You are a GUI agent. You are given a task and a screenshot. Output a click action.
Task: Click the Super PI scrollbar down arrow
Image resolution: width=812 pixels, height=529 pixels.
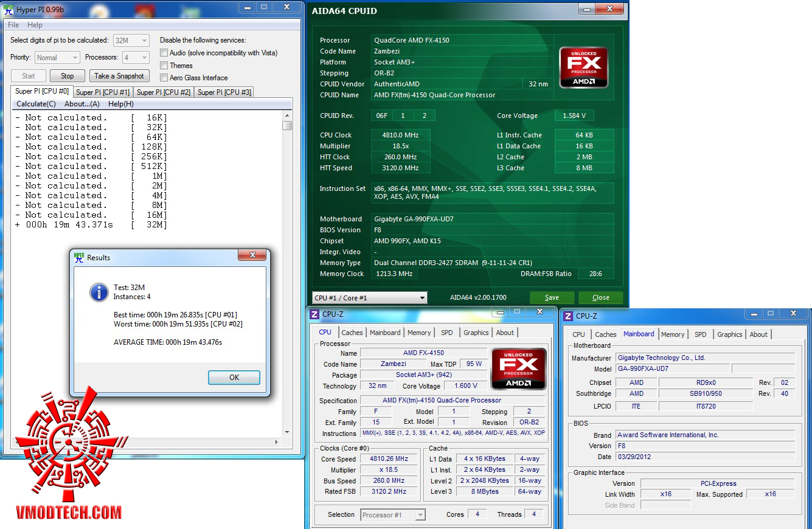point(287,432)
